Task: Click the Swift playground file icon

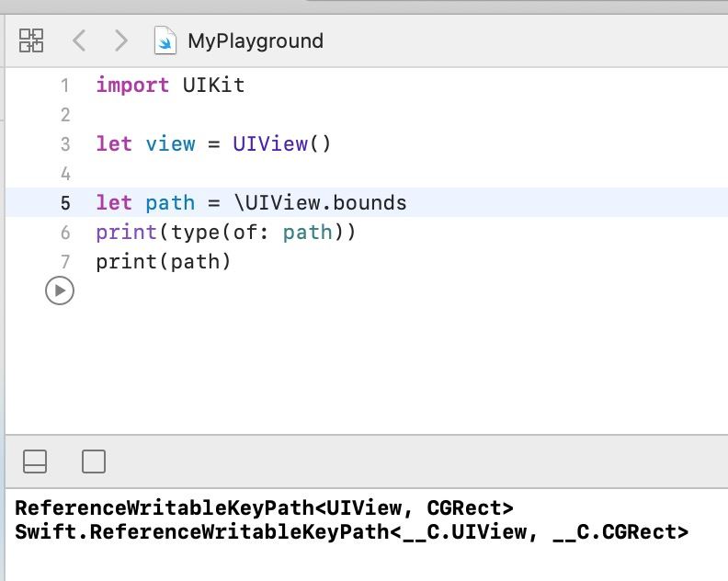Action: [x=165, y=40]
